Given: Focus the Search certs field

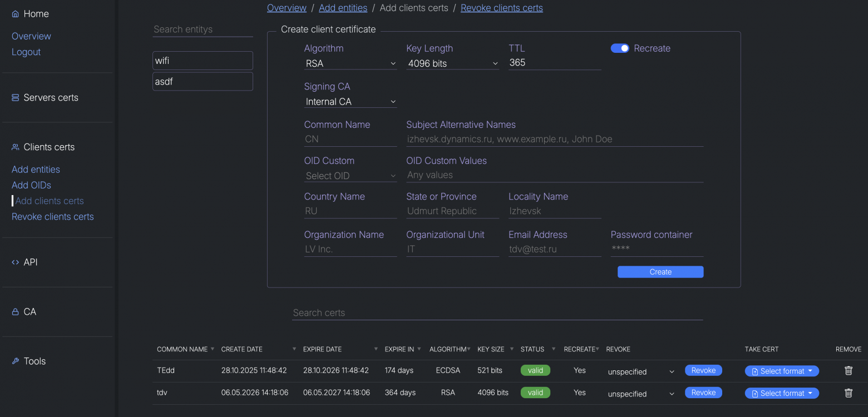Looking at the screenshot, I should pyautogui.click(x=497, y=313).
